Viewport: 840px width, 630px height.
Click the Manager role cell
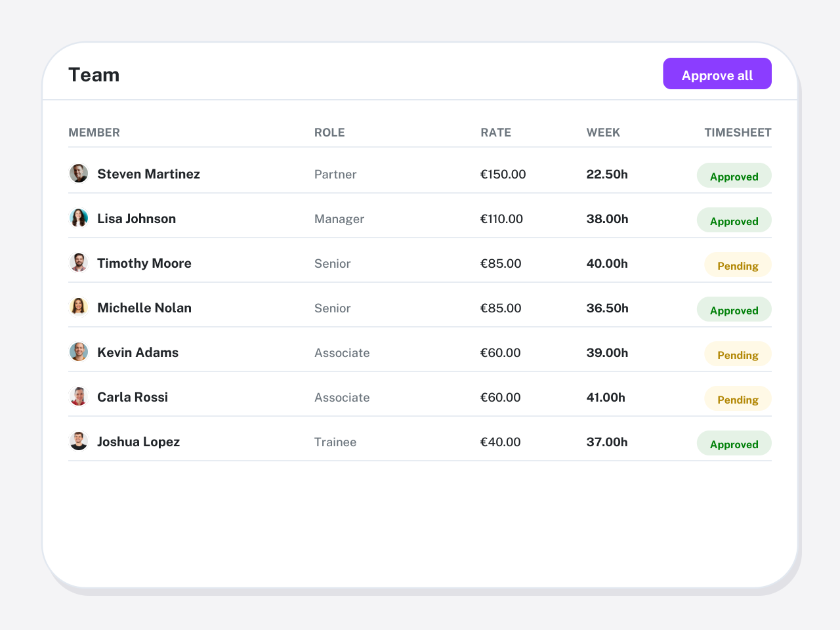pyautogui.click(x=339, y=219)
